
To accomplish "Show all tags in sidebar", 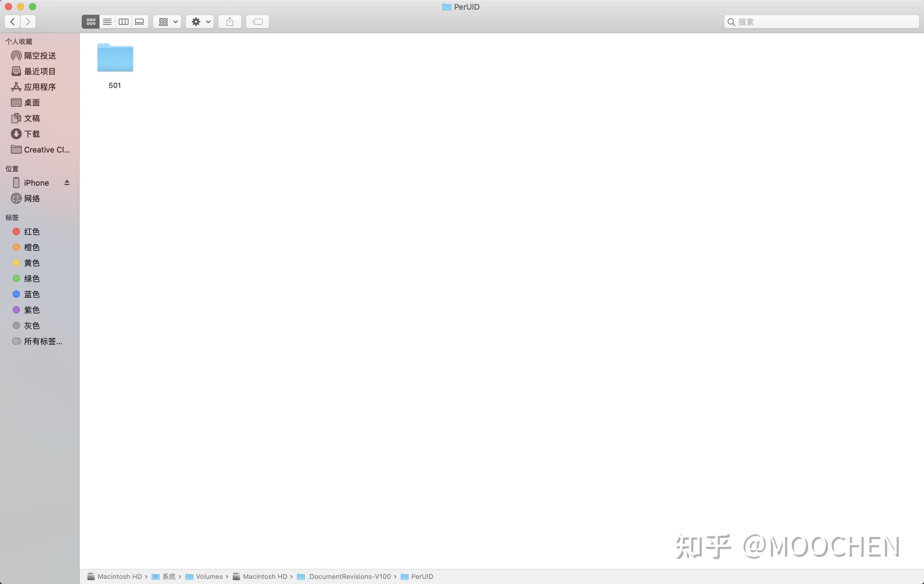I will click(43, 341).
